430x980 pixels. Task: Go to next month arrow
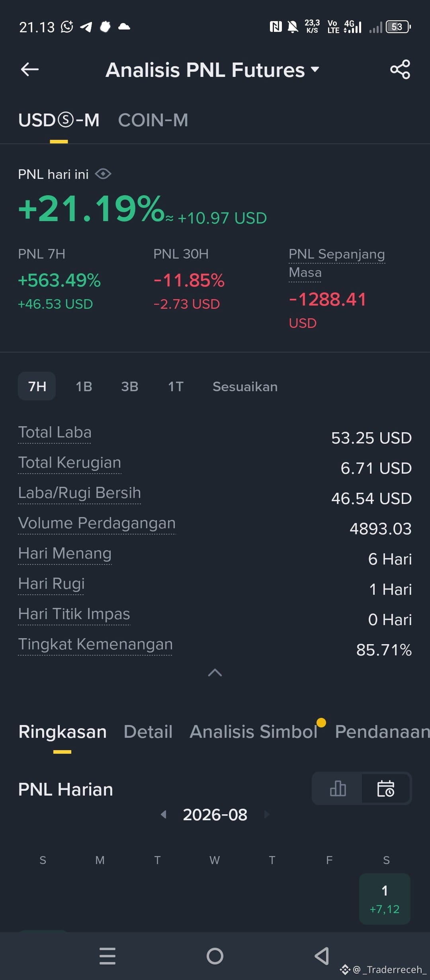coord(267,814)
